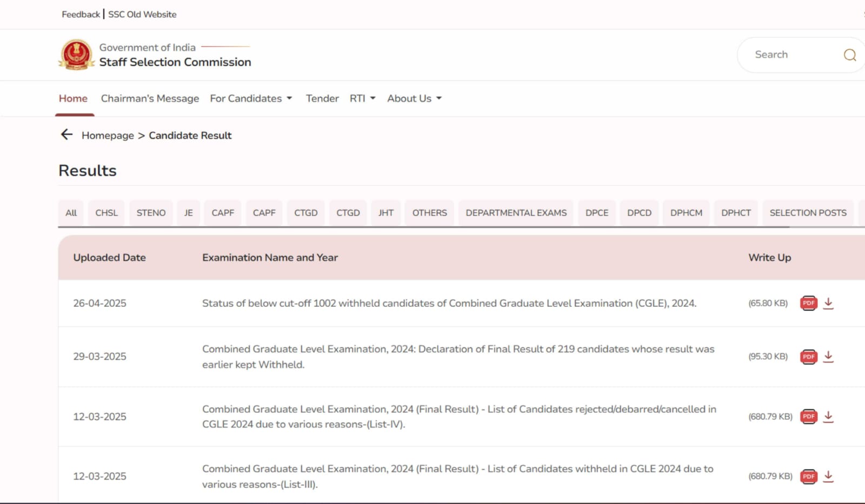Expand the About Us dropdown
Image resolution: width=865 pixels, height=504 pixels.
coord(414,98)
